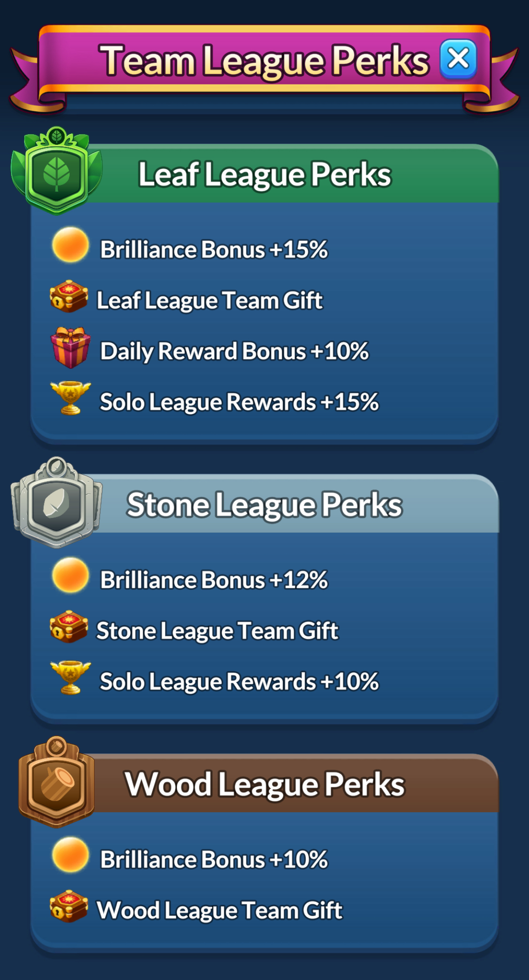Tap the orange orb beside Brilliance Bonus +10%
The image size is (529, 980).
[70, 855]
